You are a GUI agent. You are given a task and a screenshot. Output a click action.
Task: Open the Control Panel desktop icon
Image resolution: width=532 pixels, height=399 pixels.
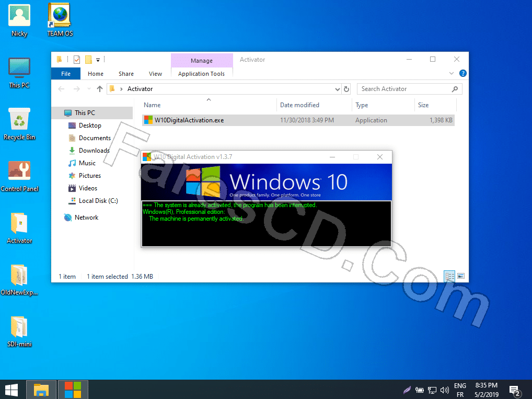tap(19, 176)
